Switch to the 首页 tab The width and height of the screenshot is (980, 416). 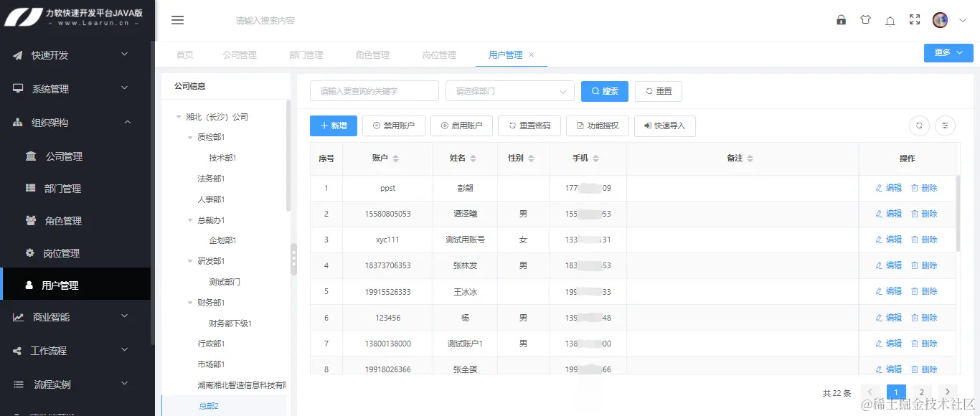[x=187, y=54]
